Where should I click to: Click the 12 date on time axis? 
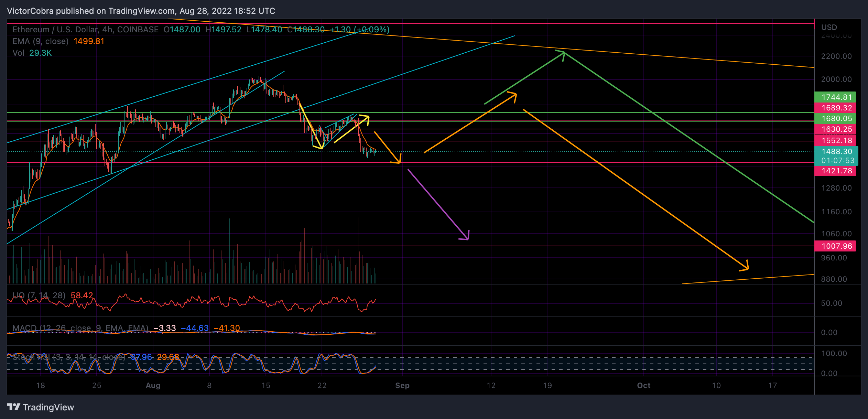click(x=491, y=386)
